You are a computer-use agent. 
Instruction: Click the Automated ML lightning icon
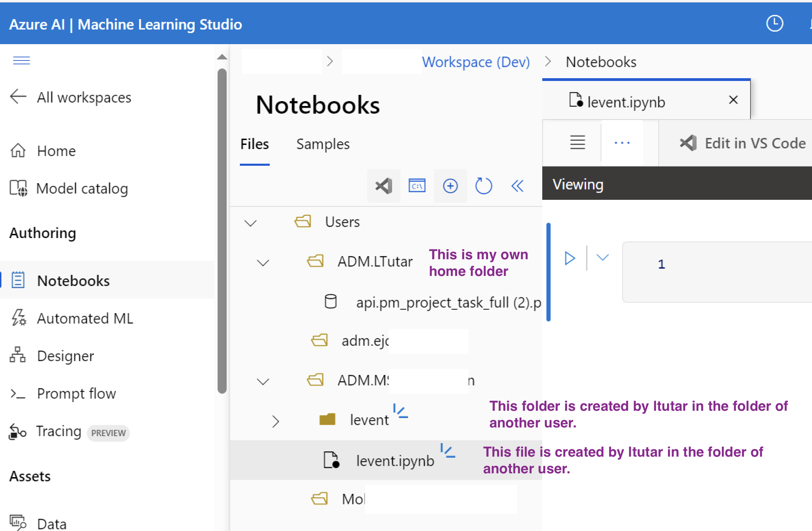pyautogui.click(x=18, y=318)
